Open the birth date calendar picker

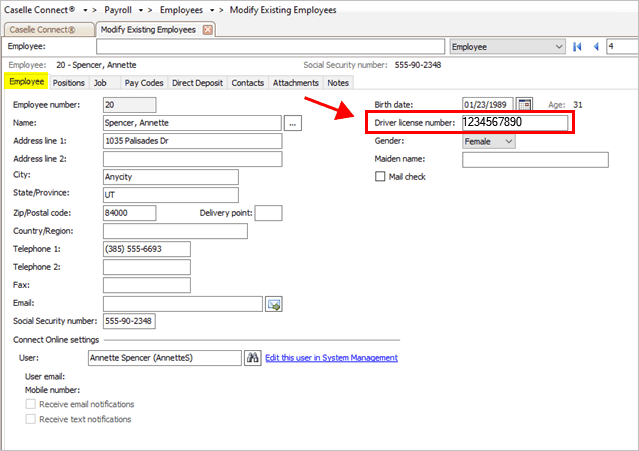[x=525, y=104]
